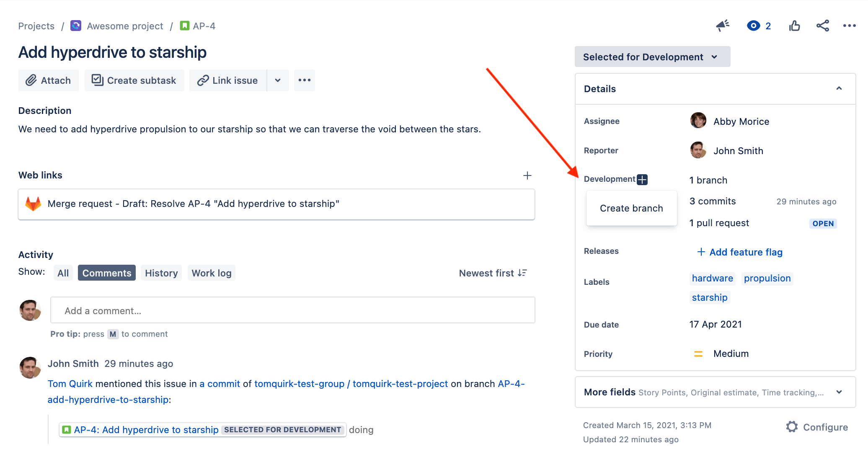Open the Selected for Development status dropdown
Viewport: 868px width, 449px height.
point(652,57)
